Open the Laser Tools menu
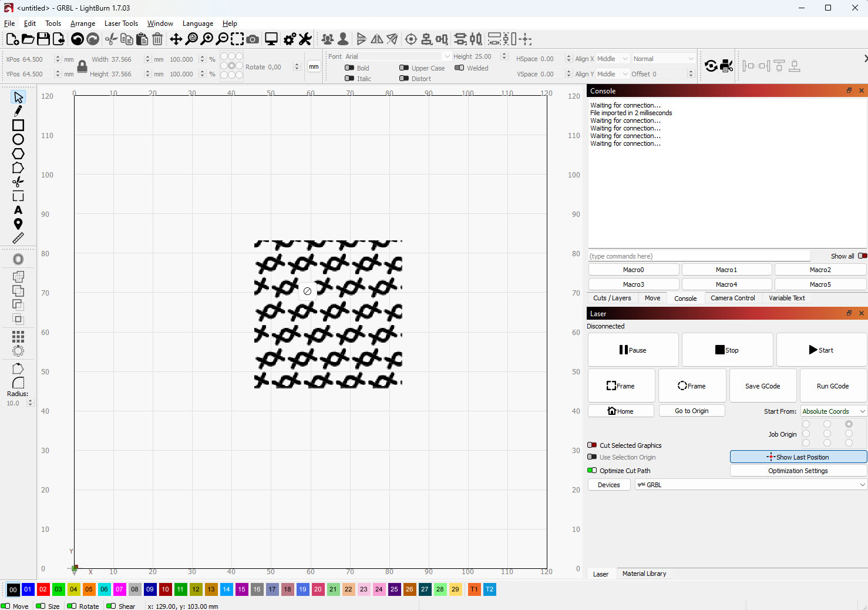 121,24
